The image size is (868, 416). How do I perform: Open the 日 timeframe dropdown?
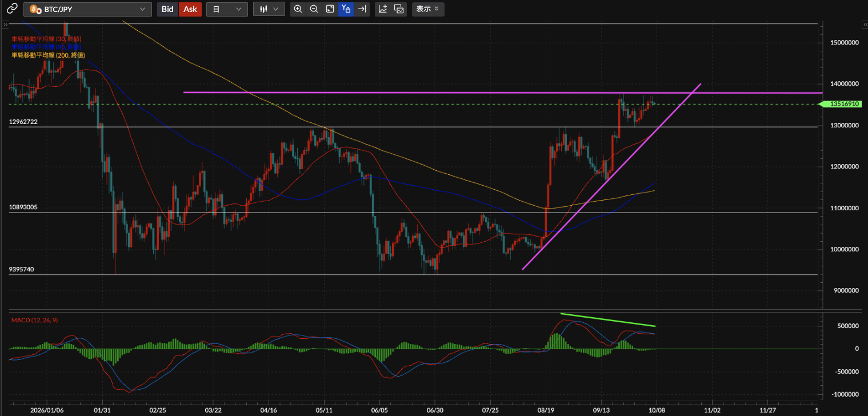click(x=227, y=9)
